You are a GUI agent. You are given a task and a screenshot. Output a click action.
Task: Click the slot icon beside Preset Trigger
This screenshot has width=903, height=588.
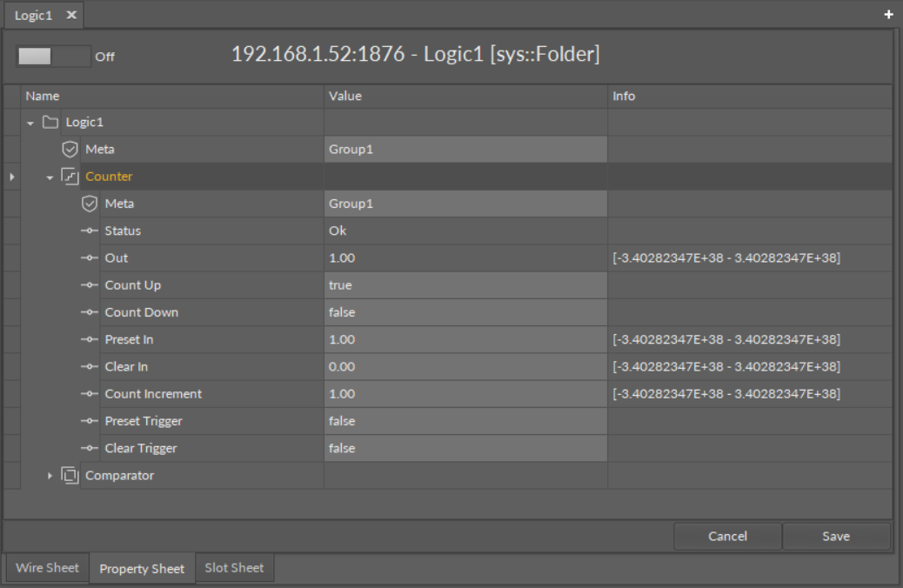click(x=90, y=421)
